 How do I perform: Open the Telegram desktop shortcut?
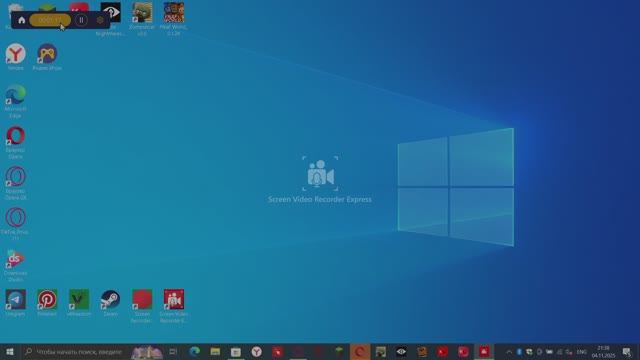(x=16, y=303)
